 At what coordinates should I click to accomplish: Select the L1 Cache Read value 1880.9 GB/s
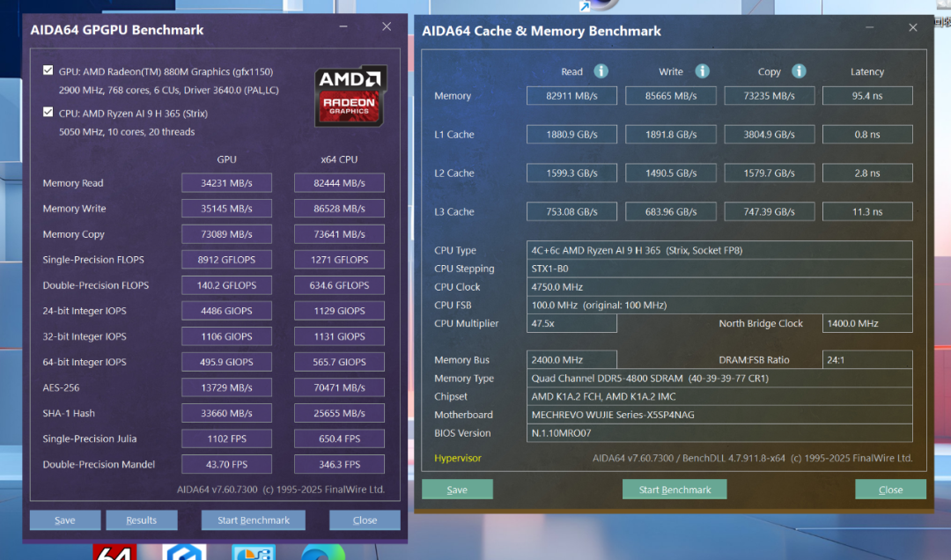pos(572,134)
